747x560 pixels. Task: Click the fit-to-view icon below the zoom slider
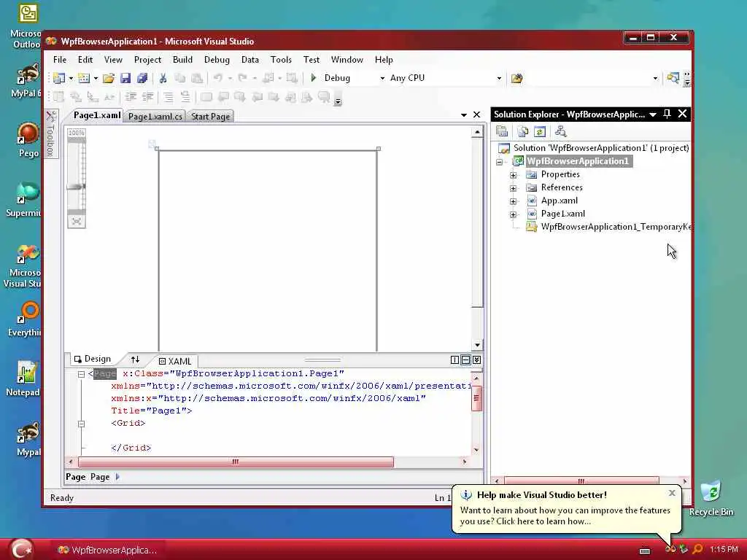(x=77, y=222)
